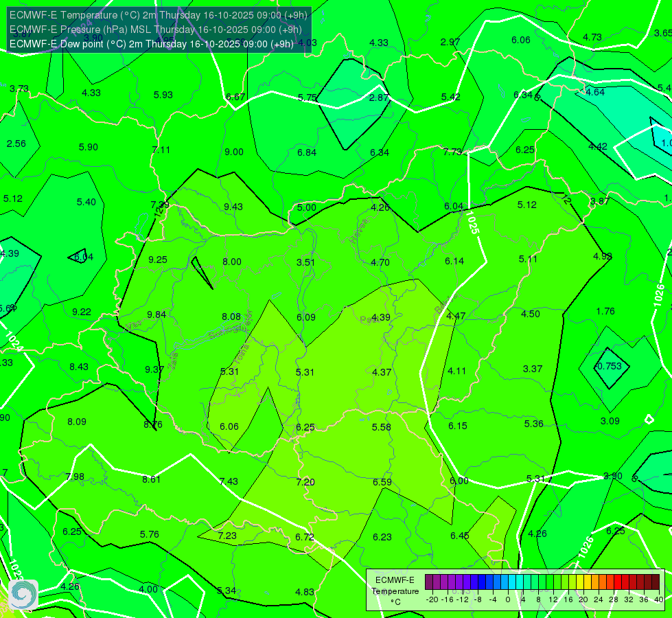Screen dimensions: 672x618
Task: Click the 9.00 dew point value
Action: coord(234,152)
